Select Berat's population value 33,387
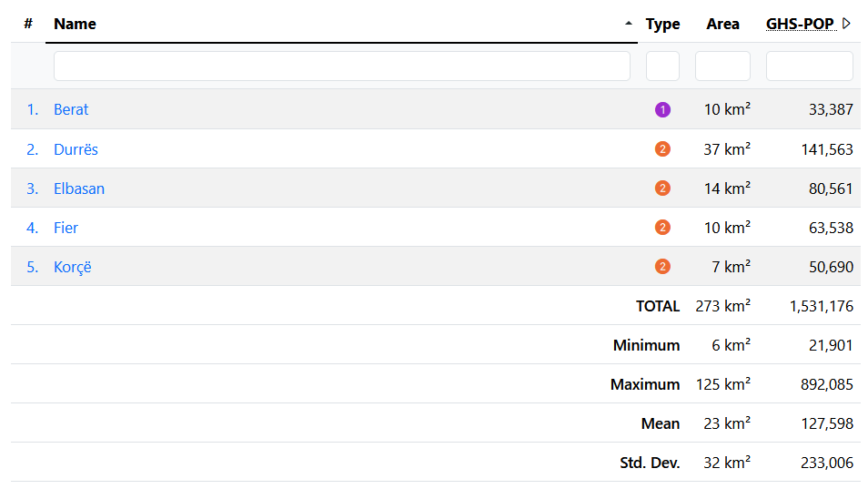 [x=831, y=109]
